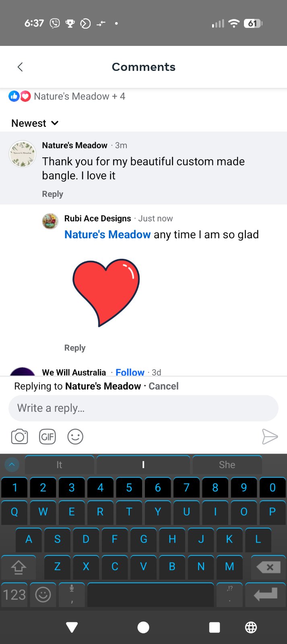Tap the globe keyboard switcher icon
The width and height of the screenshot is (287, 644).
[251, 627]
